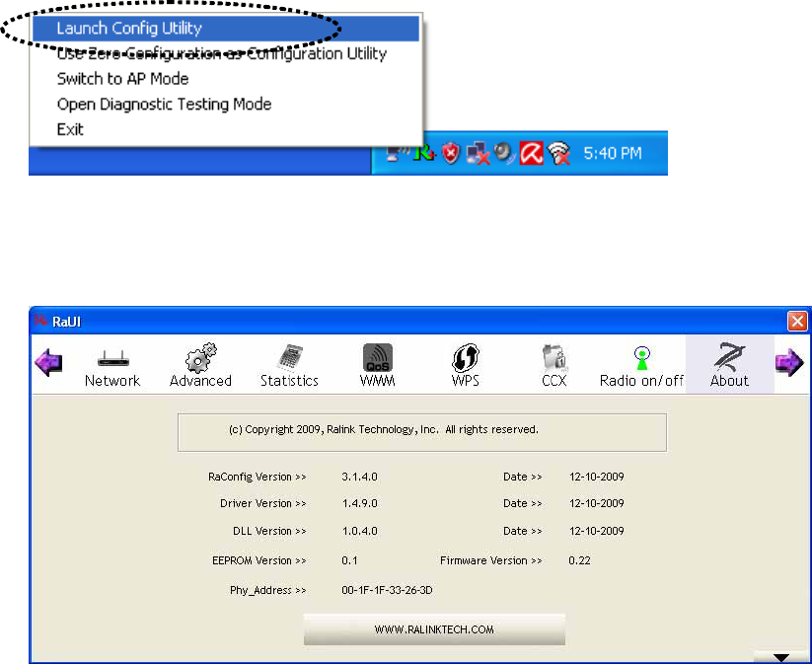The width and height of the screenshot is (812, 664).
Task: Click the EEPROM Version value 0.1
Action: (x=349, y=561)
